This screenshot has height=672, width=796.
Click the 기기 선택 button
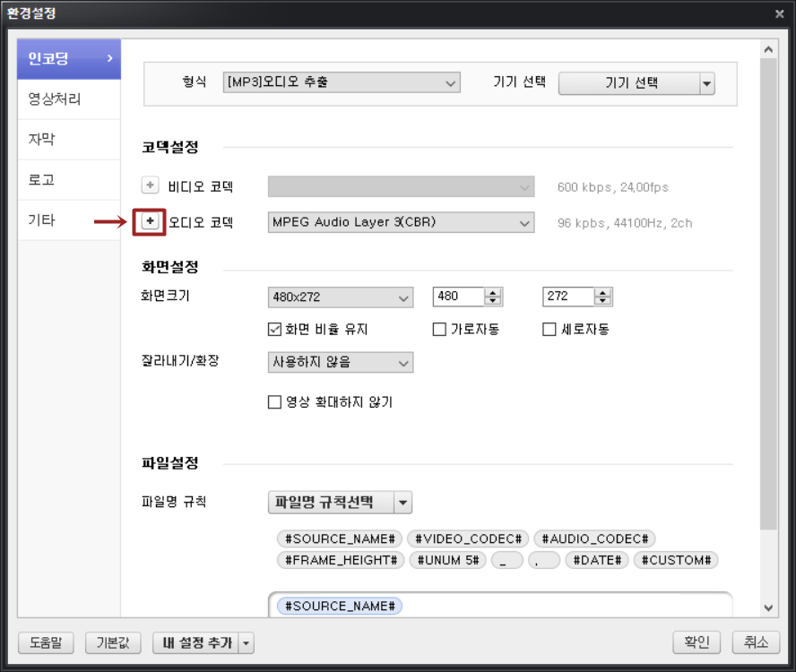(629, 83)
